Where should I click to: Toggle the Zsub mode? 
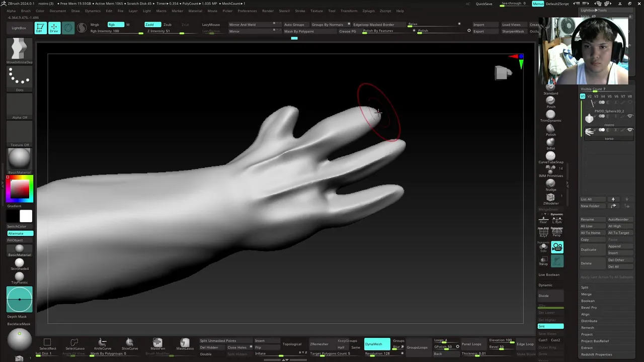pos(168,25)
